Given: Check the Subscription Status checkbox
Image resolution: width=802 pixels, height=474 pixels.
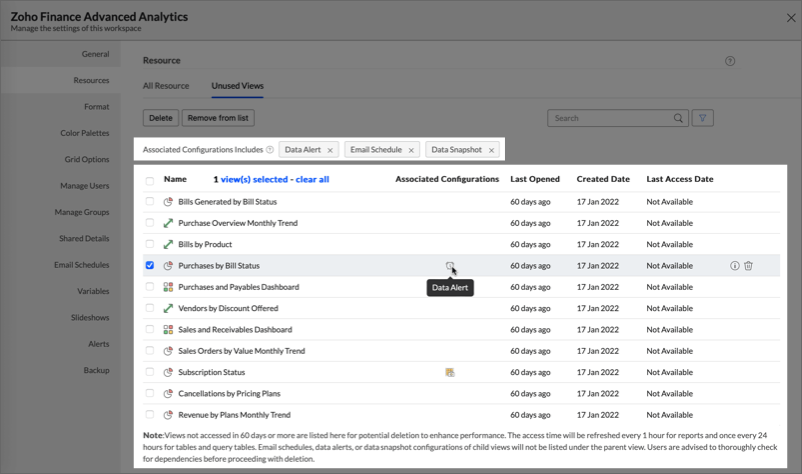Looking at the screenshot, I should click(x=149, y=372).
